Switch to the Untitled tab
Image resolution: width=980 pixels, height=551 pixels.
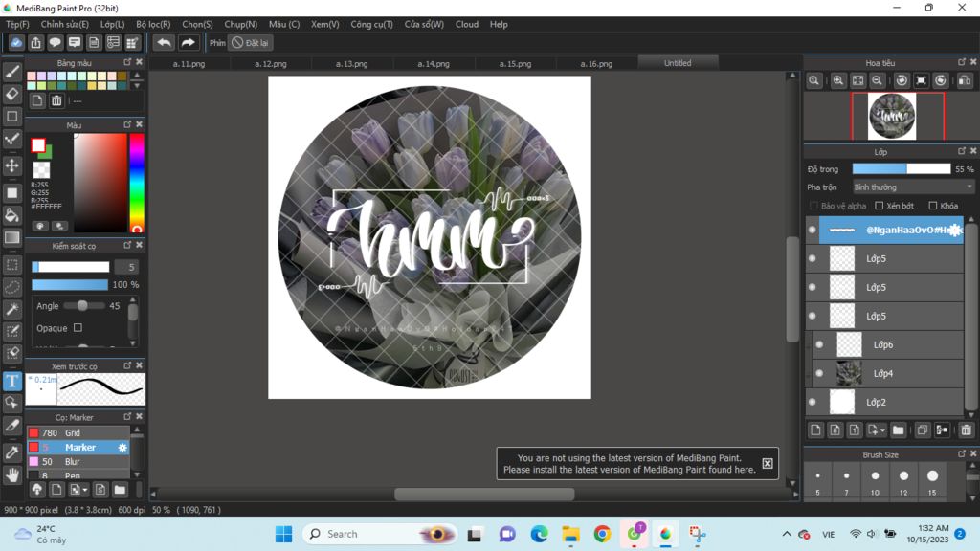coord(678,63)
